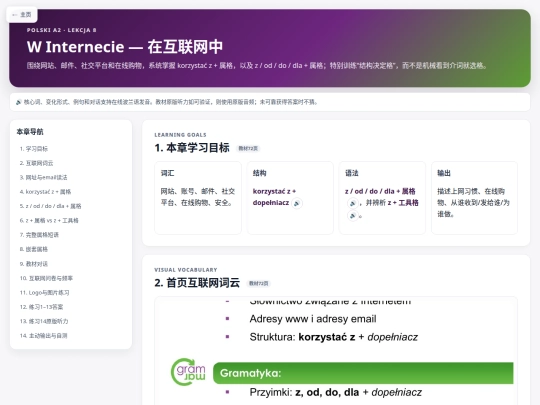Select nav item 12. 练习1–13答案

[x=42, y=307]
